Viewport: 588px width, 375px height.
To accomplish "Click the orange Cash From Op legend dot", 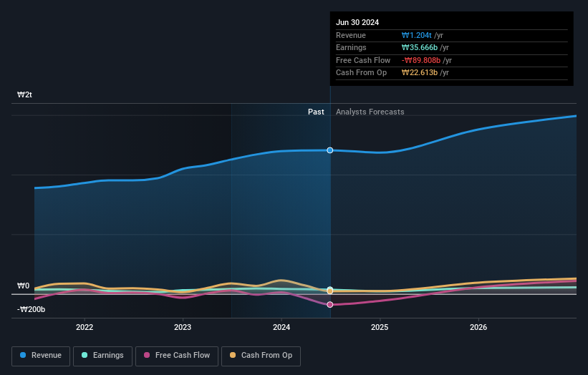I will point(233,355).
